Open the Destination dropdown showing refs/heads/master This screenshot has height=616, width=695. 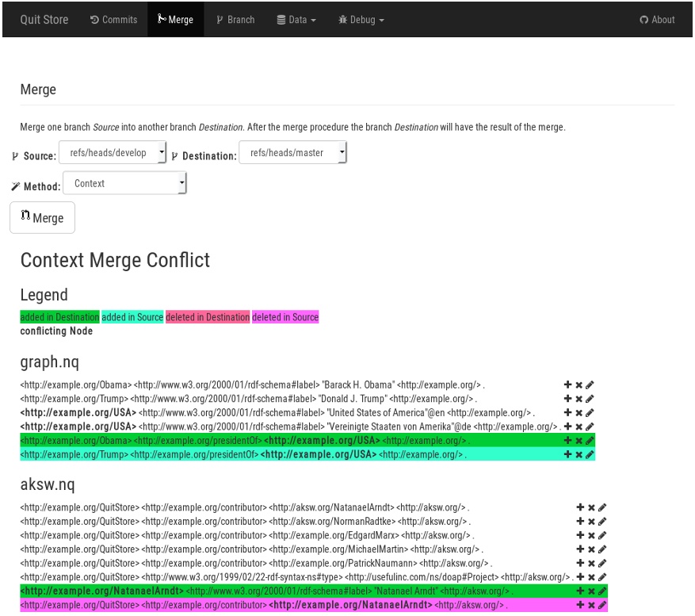click(x=293, y=151)
